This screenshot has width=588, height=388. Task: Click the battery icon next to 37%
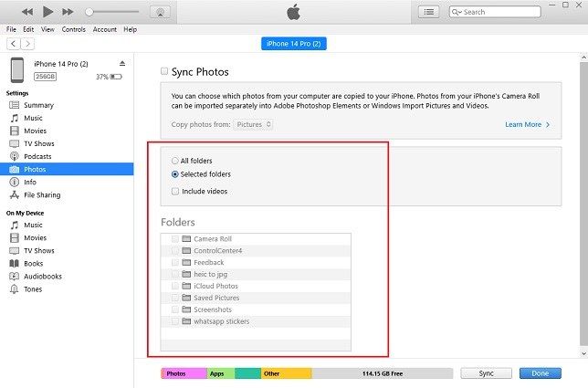click(116, 77)
